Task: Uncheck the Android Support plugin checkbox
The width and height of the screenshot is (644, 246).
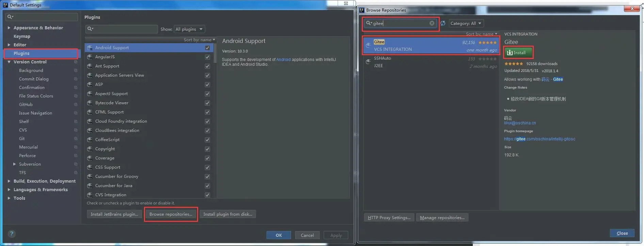Action: click(207, 48)
